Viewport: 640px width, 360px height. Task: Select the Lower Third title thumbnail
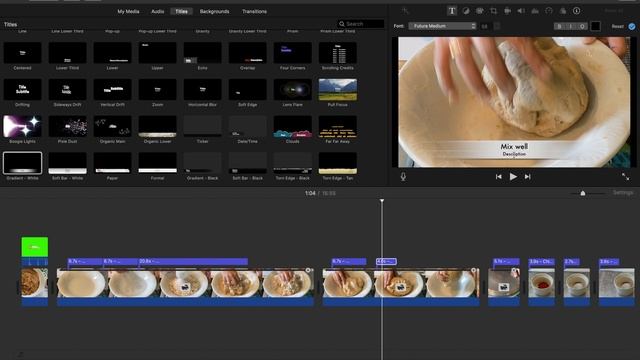coord(67,53)
